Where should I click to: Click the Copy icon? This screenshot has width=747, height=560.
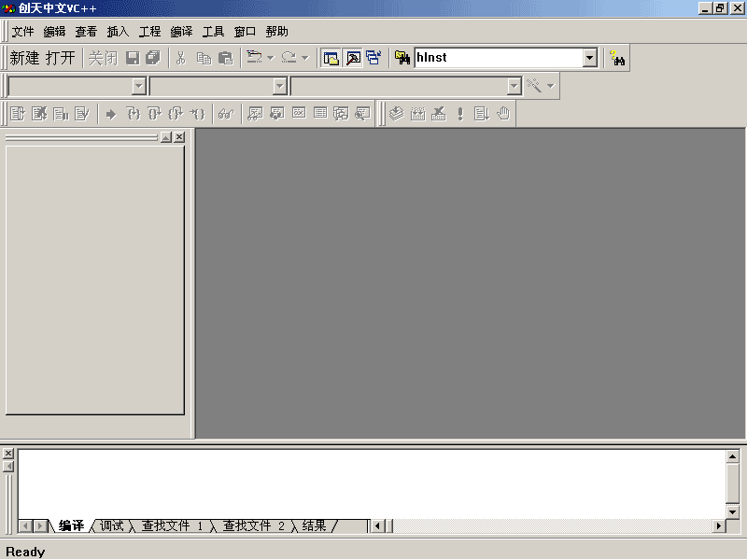(x=204, y=58)
